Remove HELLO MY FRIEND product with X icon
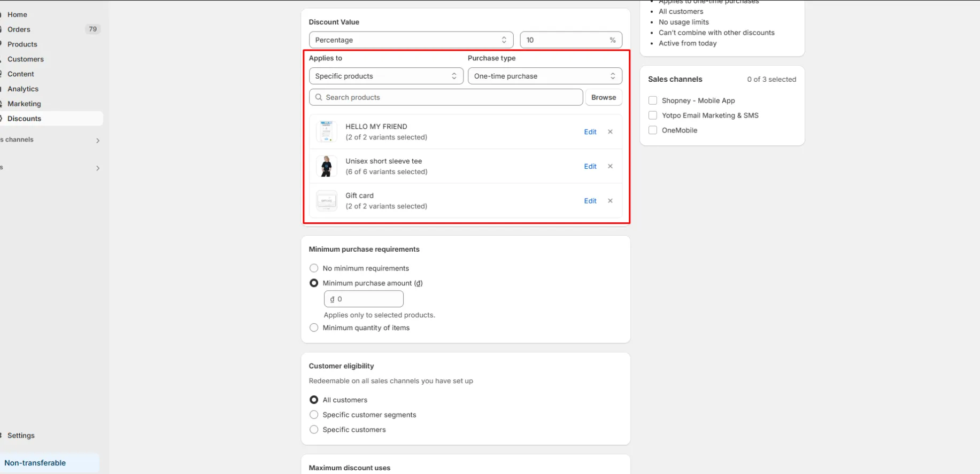The width and height of the screenshot is (980, 474). point(610,132)
